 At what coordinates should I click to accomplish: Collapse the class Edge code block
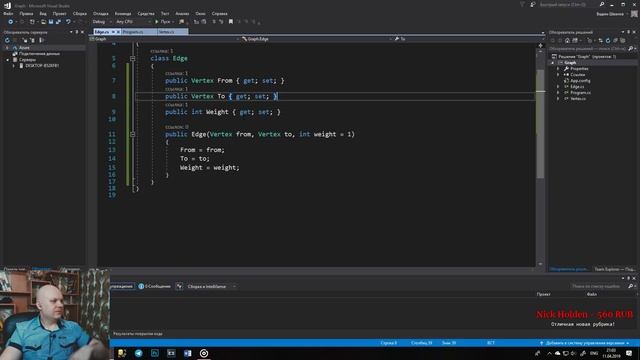[133, 58]
